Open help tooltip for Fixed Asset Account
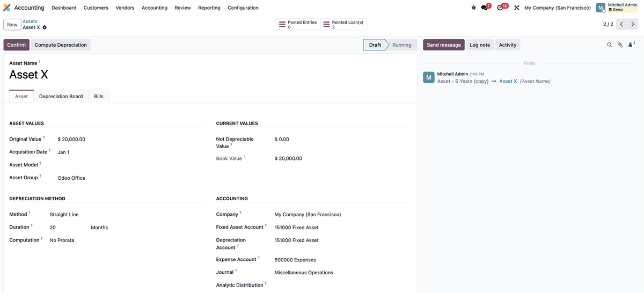Screen dimensions: 644x293 266,226
